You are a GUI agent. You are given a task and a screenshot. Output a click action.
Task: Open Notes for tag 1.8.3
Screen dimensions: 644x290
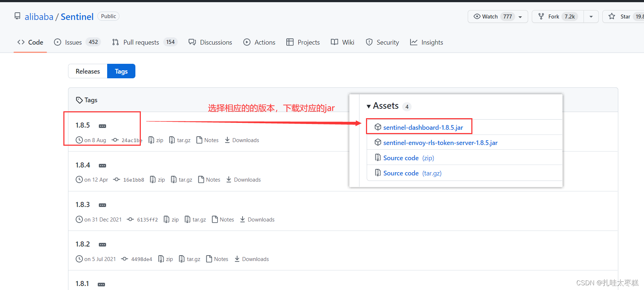tap(223, 220)
